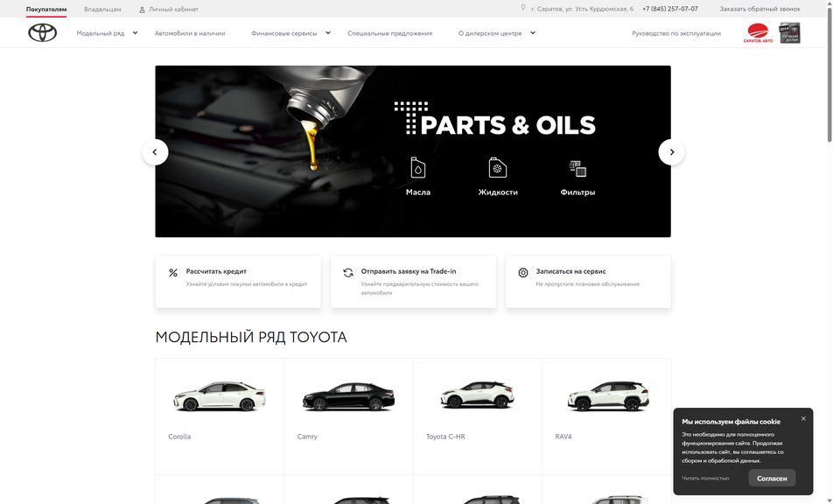Image resolution: width=833 pixels, height=504 pixels.
Task: Open Руководство по эксплуатации link
Action: (676, 33)
